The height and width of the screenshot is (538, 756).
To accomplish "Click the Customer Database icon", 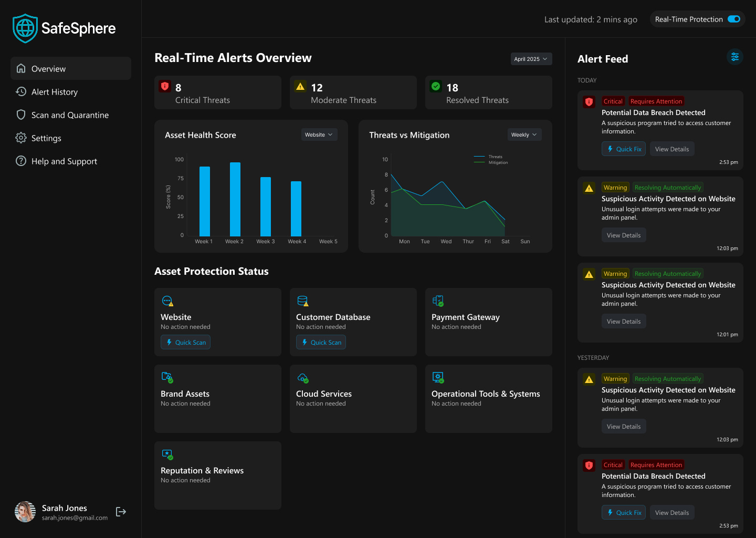I will pos(303,301).
